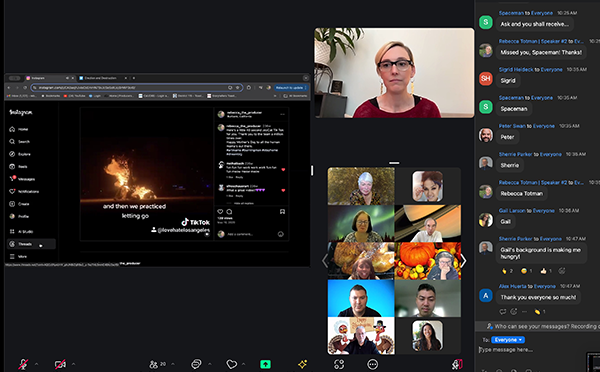Toggle the chat panel icon
The image size is (600, 372).
(x=196, y=364)
